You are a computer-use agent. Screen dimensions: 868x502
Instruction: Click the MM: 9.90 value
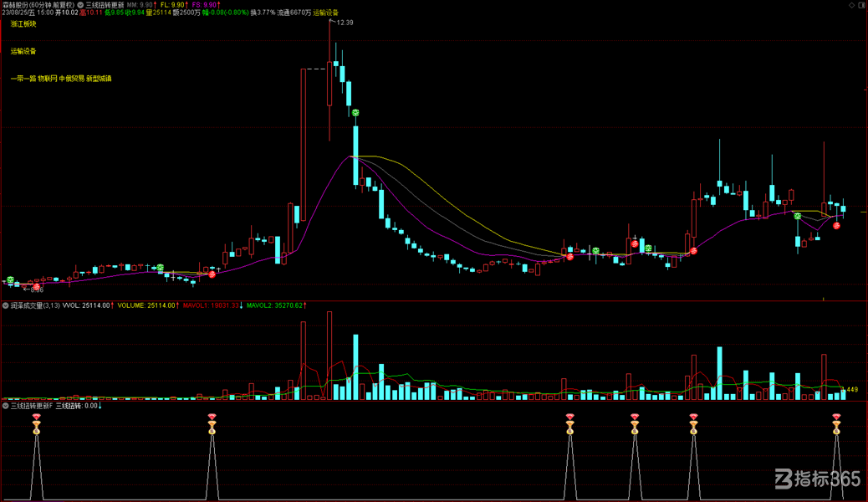pos(141,4)
